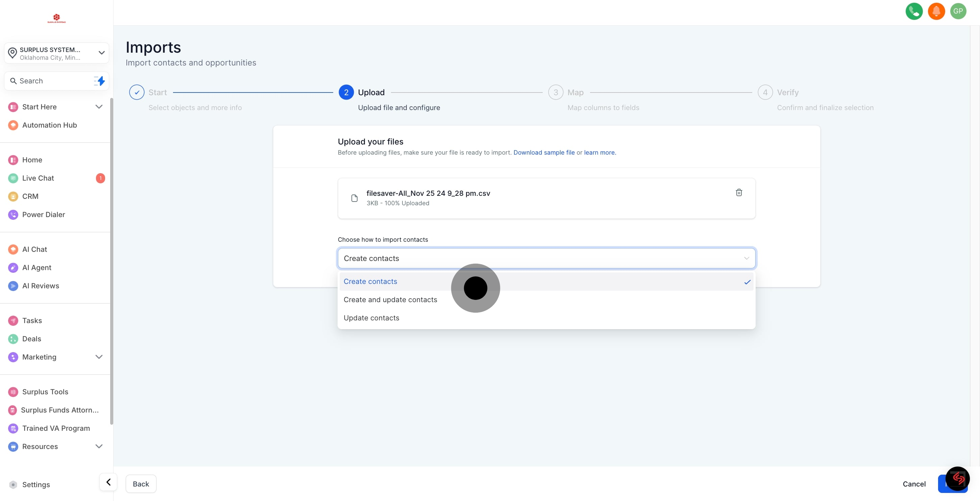This screenshot has width=980, height=501.
Task: Launch AI Chat from the sidebar
Action: pyautogui.click(x=33, y=249)
